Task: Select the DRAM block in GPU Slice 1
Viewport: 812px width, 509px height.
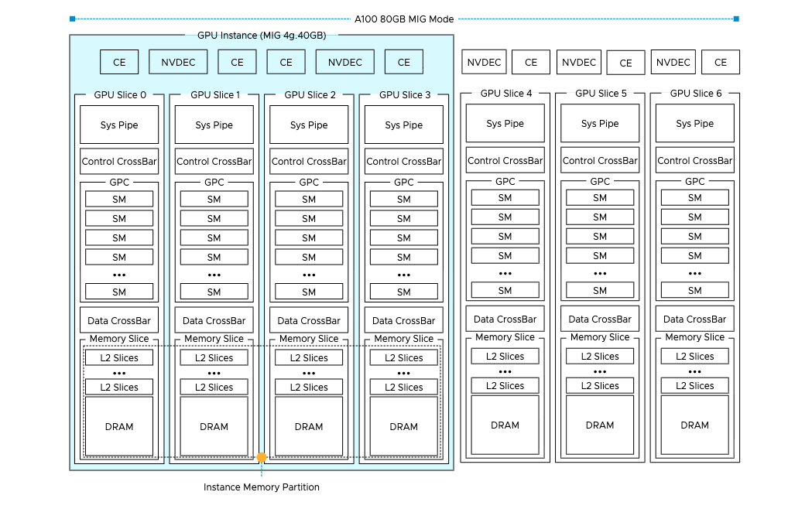Action: (x=214, y=426)
